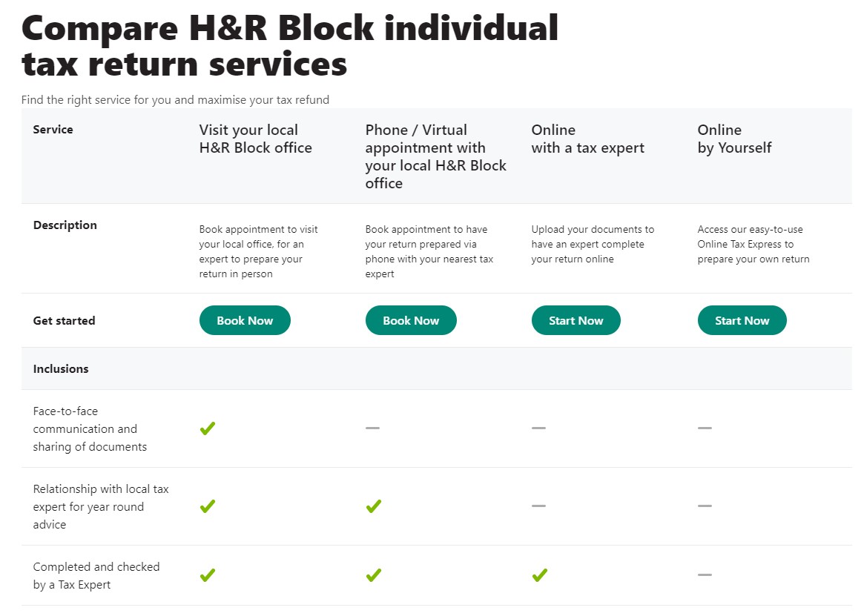
Task: Click the green checkmark under Visit your local office
Action: coord(207,428)
